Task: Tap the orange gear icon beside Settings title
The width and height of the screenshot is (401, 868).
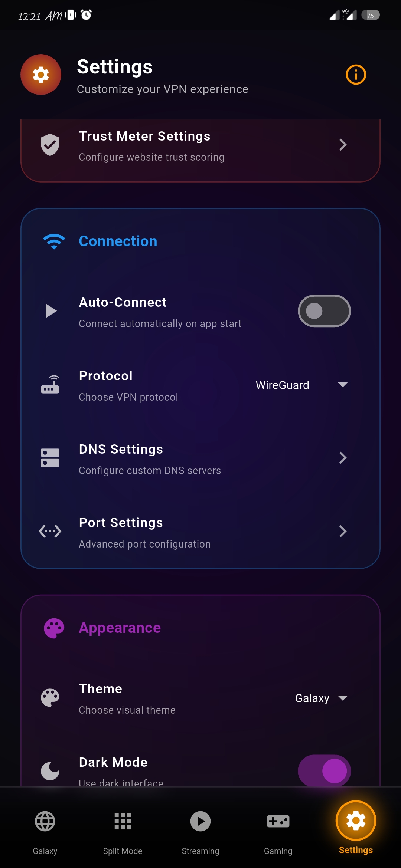Action: pos(41,75)
